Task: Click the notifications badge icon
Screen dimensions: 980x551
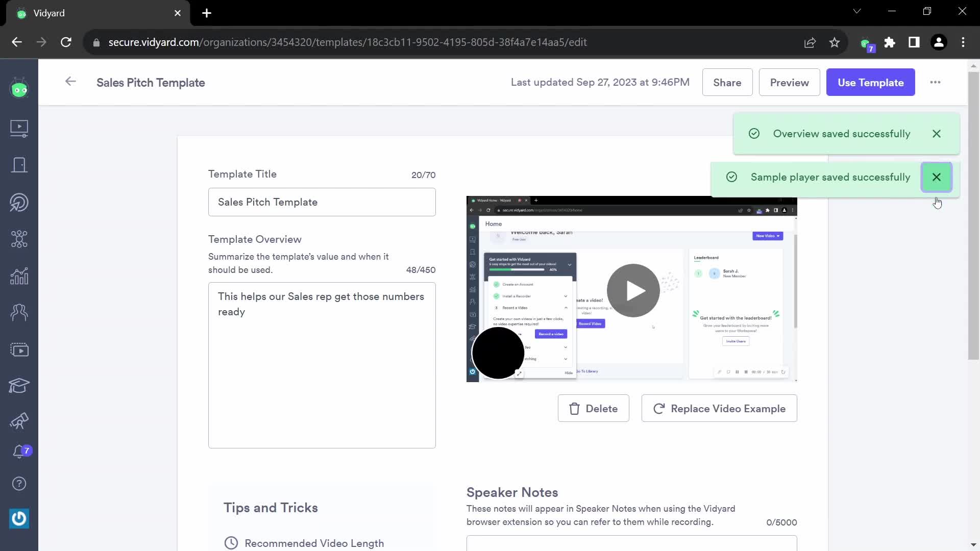Action: 19,451
